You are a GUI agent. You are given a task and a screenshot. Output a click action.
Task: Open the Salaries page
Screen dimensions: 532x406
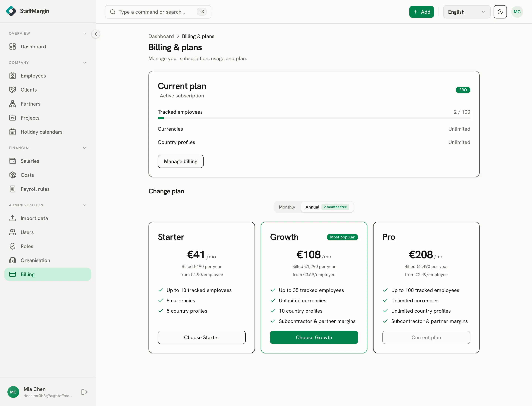pyautogui.click(x=48, y=161)
